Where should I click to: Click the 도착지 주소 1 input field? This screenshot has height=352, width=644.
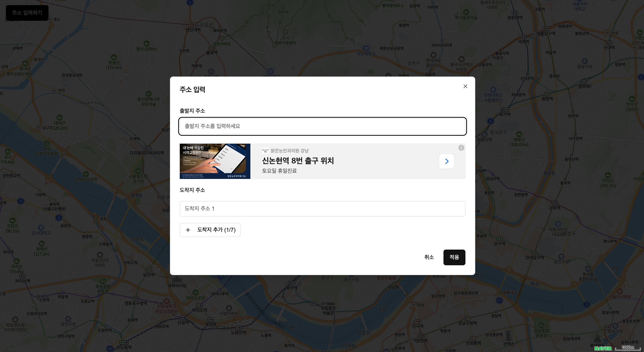click(x=322, y=209)
